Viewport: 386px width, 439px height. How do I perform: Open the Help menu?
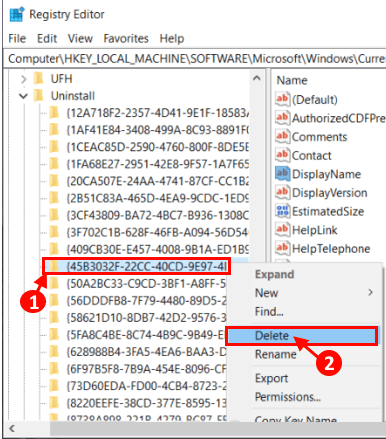pos(172,39)
